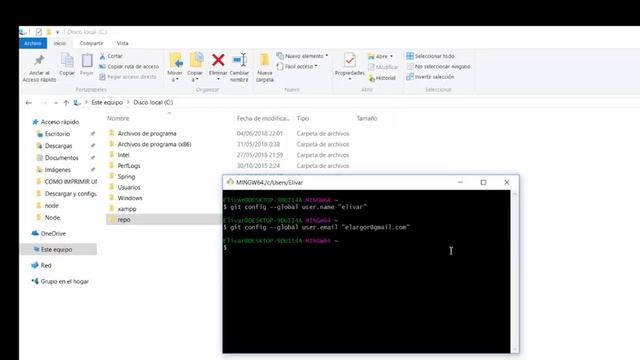Switch to the Inicio ribbon tab
The height and width of the screenshot is (360, 640).
click(x=60, y=43)
